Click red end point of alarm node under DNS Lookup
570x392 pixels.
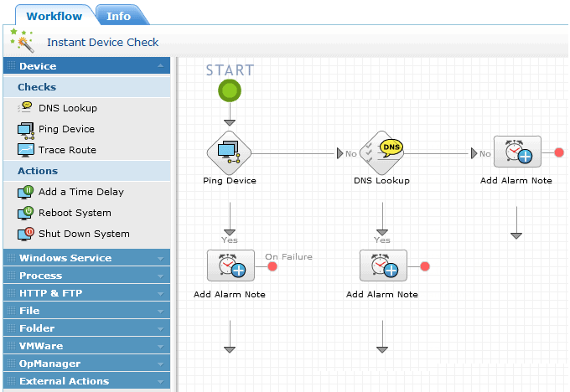click(425, 266)
